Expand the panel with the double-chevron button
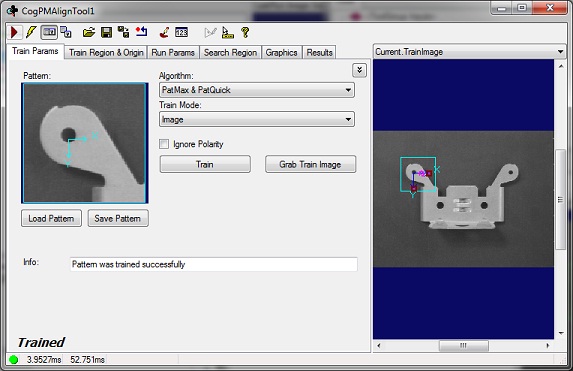The width and height of the screenshot is (573, 371). [360, 70]
